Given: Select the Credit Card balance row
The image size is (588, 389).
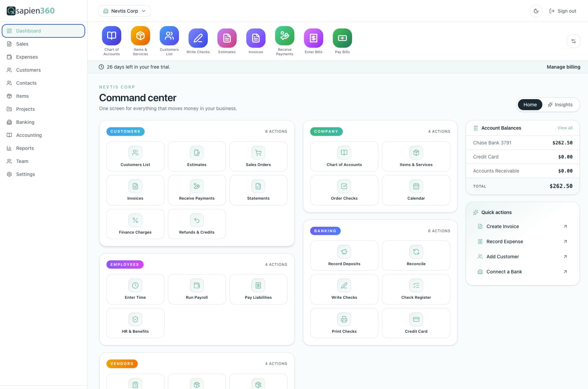Looking at the screenshot, I should pos(522,157).
